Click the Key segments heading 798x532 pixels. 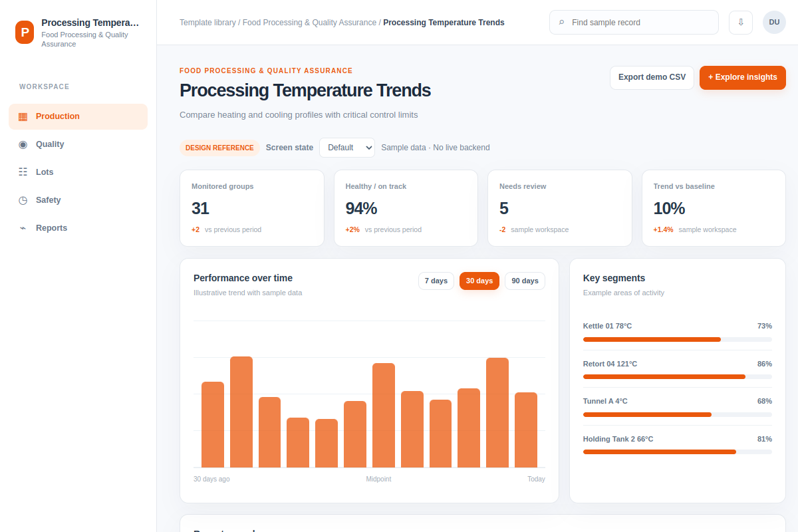(614, 278)
